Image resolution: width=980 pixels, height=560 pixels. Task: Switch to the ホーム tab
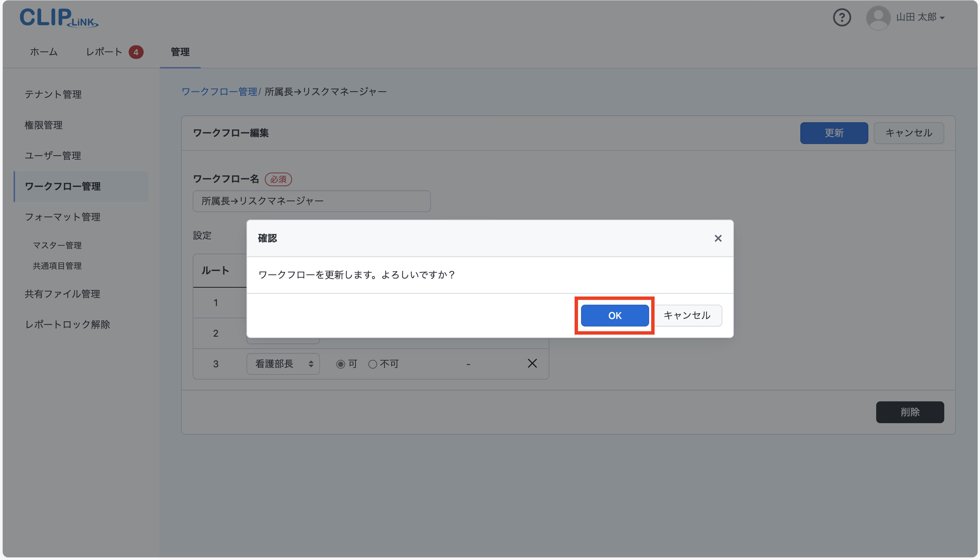(44, 52)
